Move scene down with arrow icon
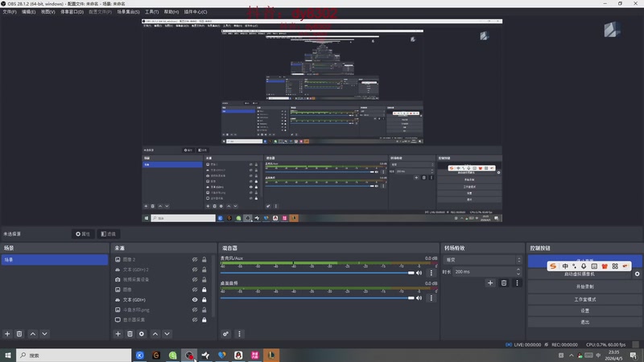The image size is (644, 362). tap(45, 334)
